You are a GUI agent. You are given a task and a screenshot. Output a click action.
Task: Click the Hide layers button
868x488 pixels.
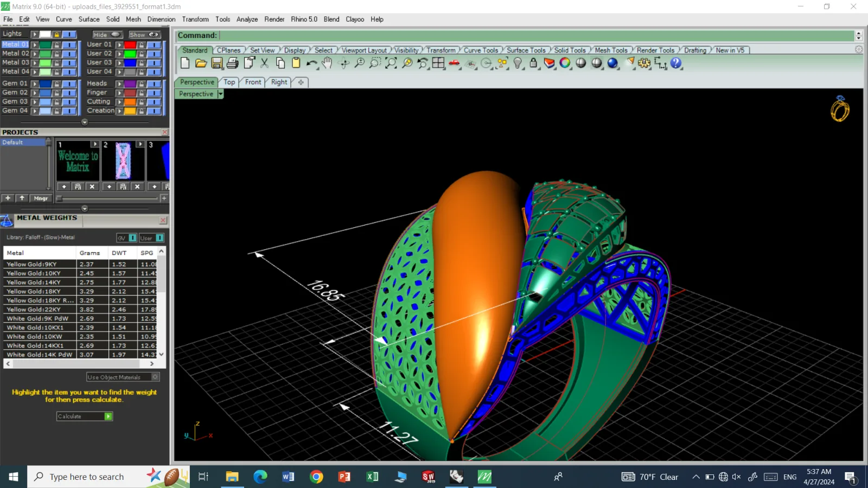pyautogui.click(x=107, y=35)
